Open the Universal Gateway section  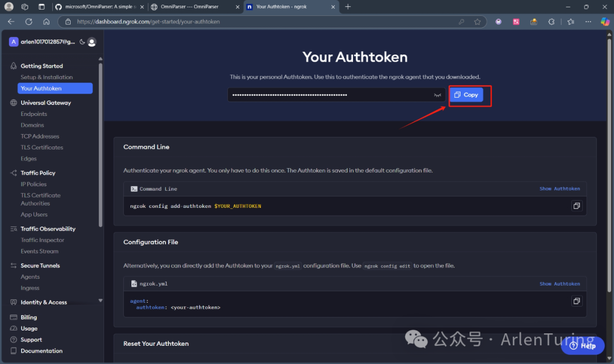point(46,103)
